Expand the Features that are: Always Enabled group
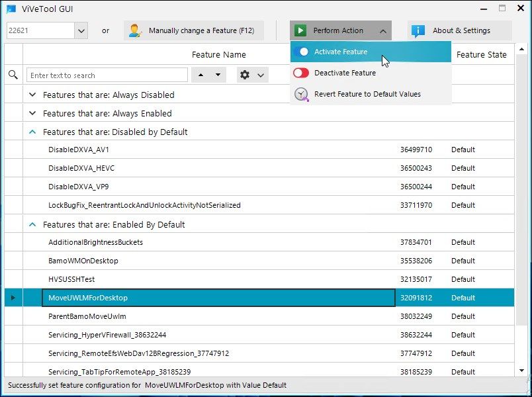The image size is (532, 397). (32, 113)
